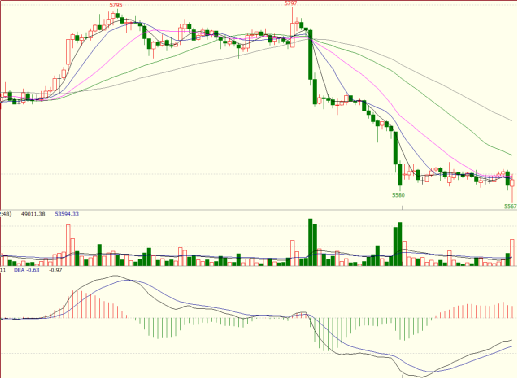Click the tallest red volume bar in the early rally
This screenshot has height=378, width=517.
68,245
